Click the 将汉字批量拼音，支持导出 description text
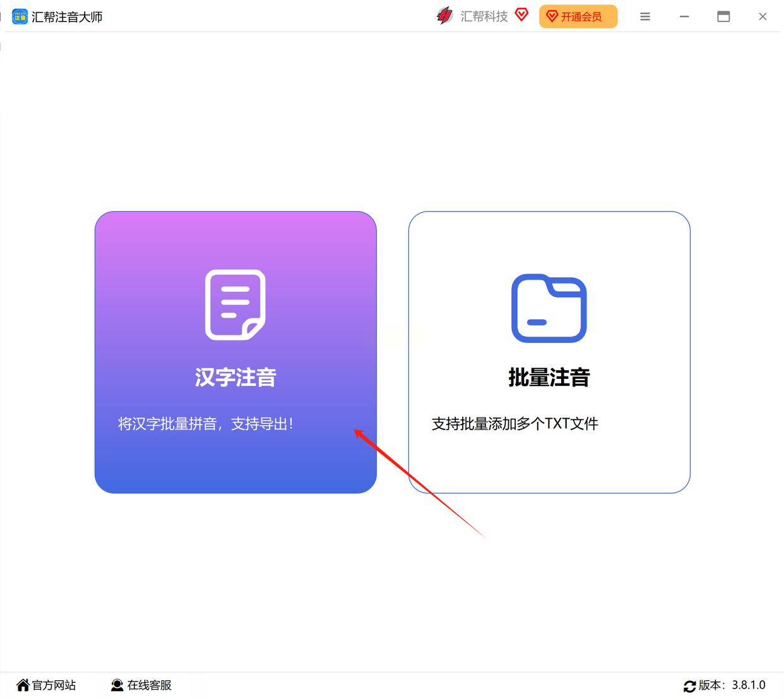The image size is (784, 698). click(206, 424)
